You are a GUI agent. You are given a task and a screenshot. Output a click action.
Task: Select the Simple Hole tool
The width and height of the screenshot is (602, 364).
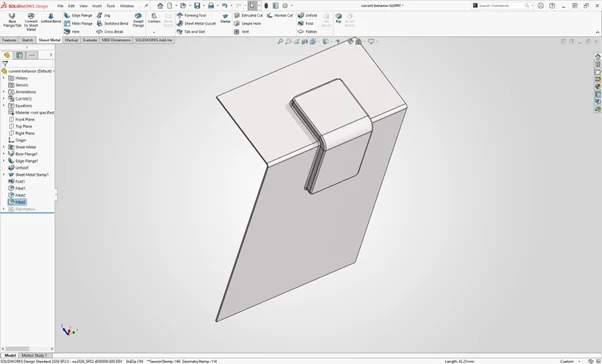[247, 23]
